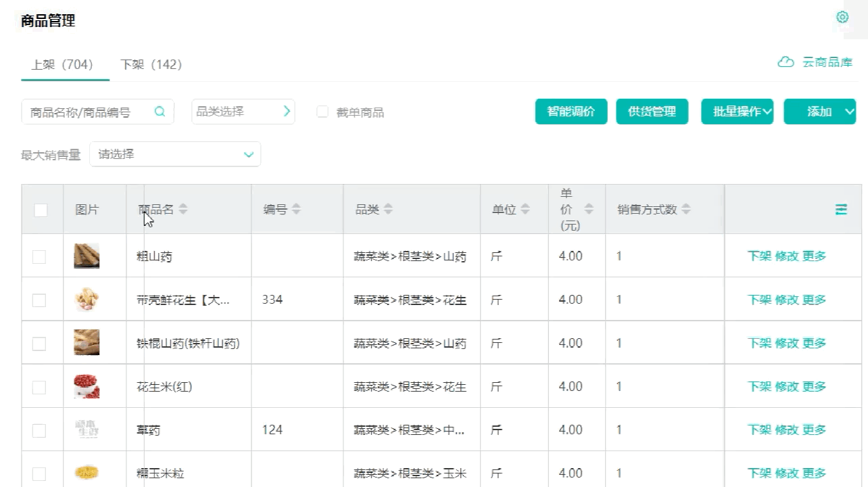
Task: Select the 上架（704）tab
Action: pyautogui.click(x=64, y=64)
